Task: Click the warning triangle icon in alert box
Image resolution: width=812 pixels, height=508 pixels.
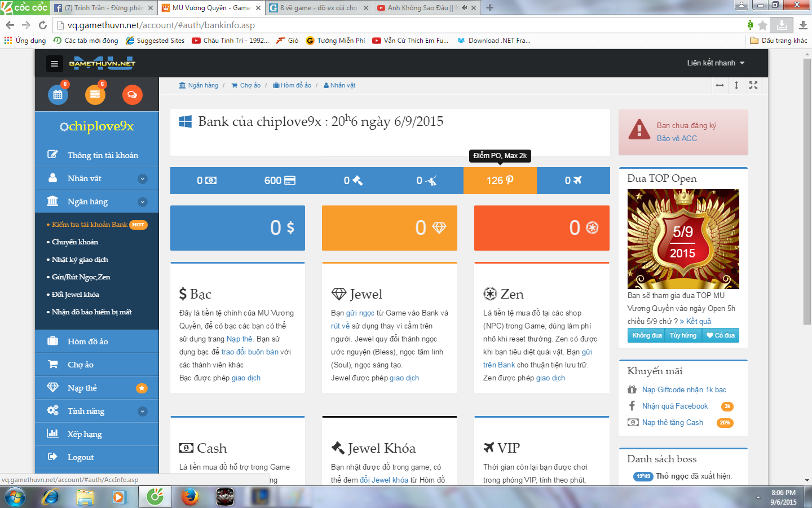Action: click(x=639, y=129)
